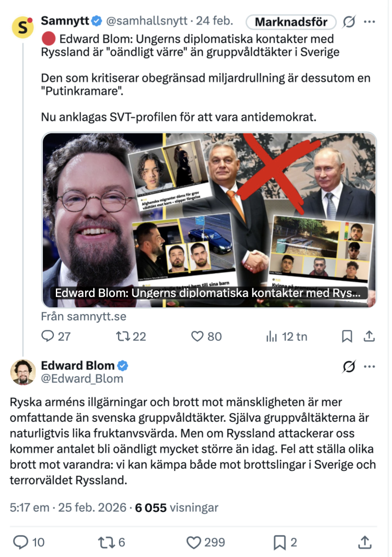The image size is (392, 557).
Task: Click Edward Blom's profile avatar
Action: pyautogui.click(x=23, y=372)
